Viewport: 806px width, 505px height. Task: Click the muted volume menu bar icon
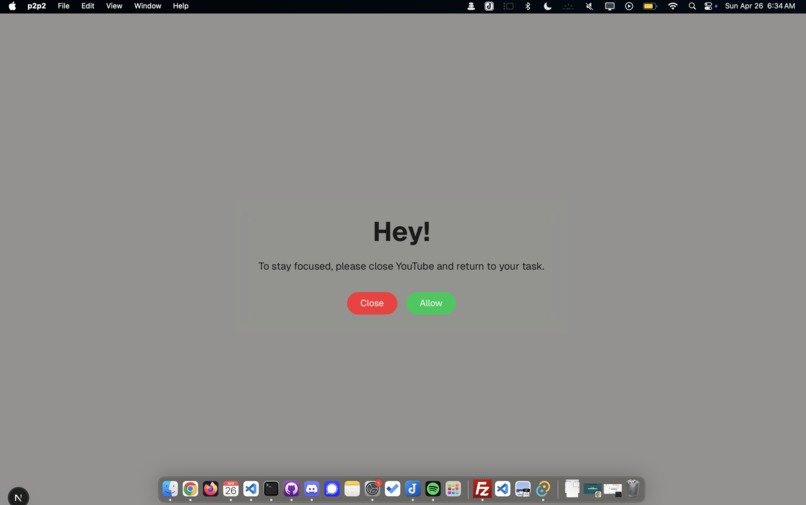(589, 6)
